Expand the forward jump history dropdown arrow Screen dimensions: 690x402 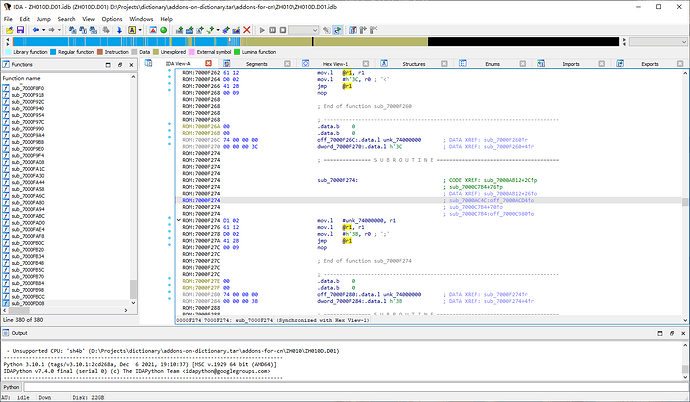(60, 30)
